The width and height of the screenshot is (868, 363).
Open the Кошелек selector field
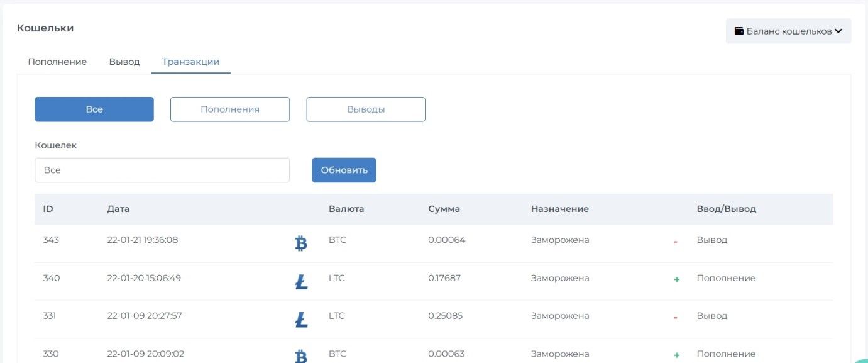(162, 170)
